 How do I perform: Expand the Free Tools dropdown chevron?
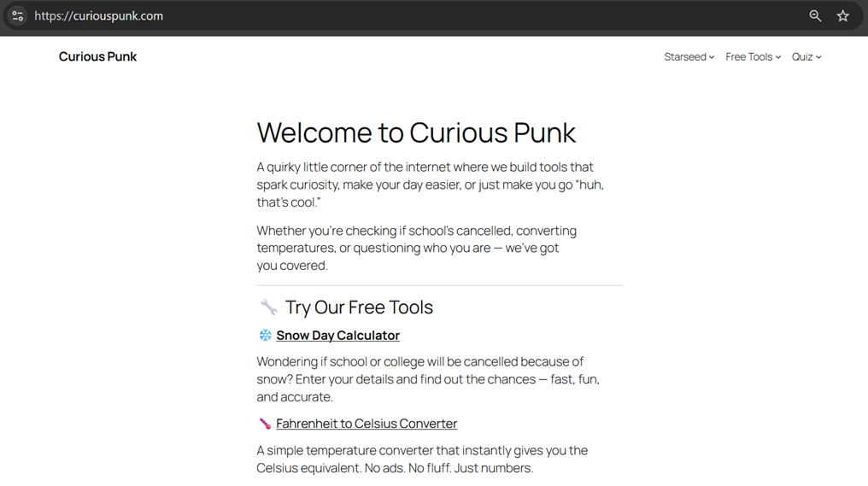point(778,57)
